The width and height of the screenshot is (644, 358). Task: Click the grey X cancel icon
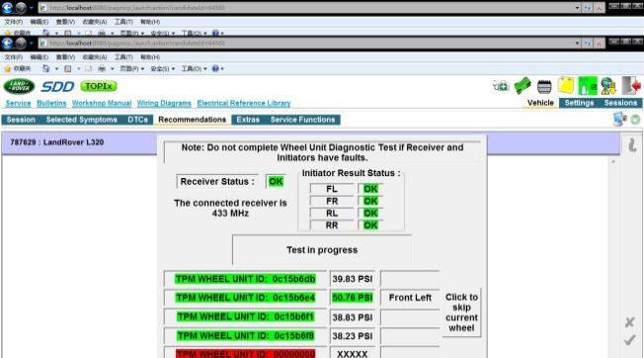click(629, 321)
